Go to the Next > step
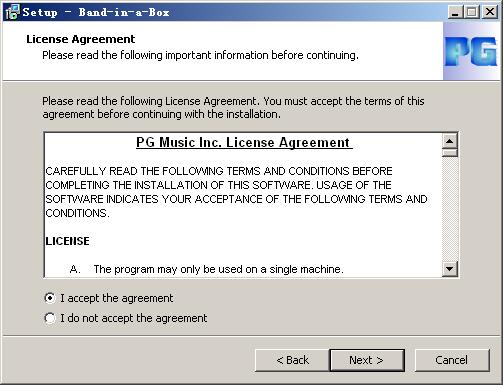The width and height of the screenshot is (503, 385). tap(367, 360)
